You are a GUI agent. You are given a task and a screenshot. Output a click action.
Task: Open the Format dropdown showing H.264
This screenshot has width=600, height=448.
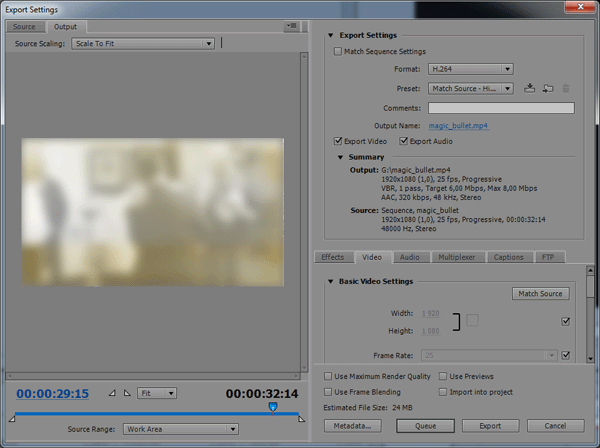coord(471,69)
